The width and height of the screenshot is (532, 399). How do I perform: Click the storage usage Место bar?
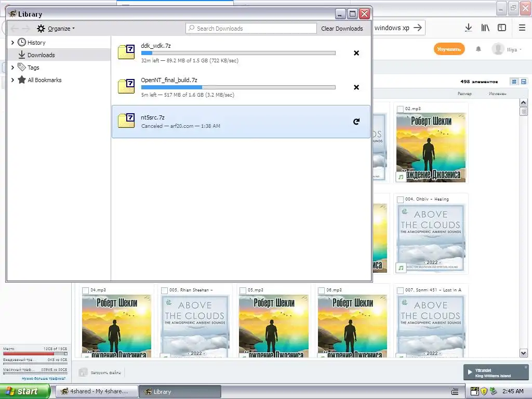pyautogui.click(x=35, y=353)
